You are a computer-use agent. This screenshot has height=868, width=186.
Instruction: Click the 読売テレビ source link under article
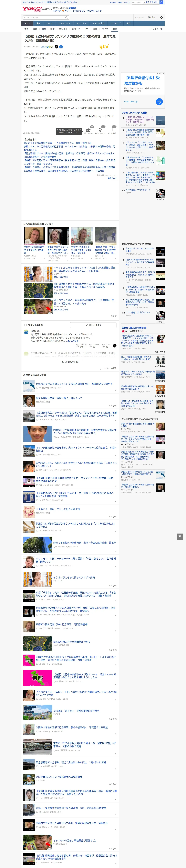tap(112, 179)
